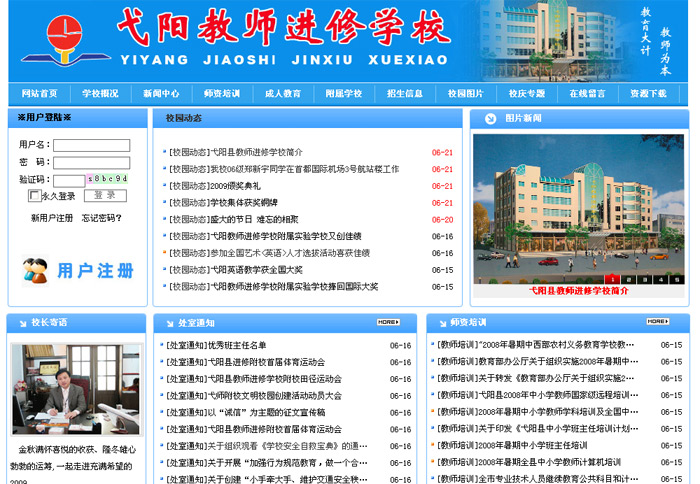Open the 新闻中心 menu item
Image resolution: width=700 pixels, height=484 pixels.
pos(161,93)
